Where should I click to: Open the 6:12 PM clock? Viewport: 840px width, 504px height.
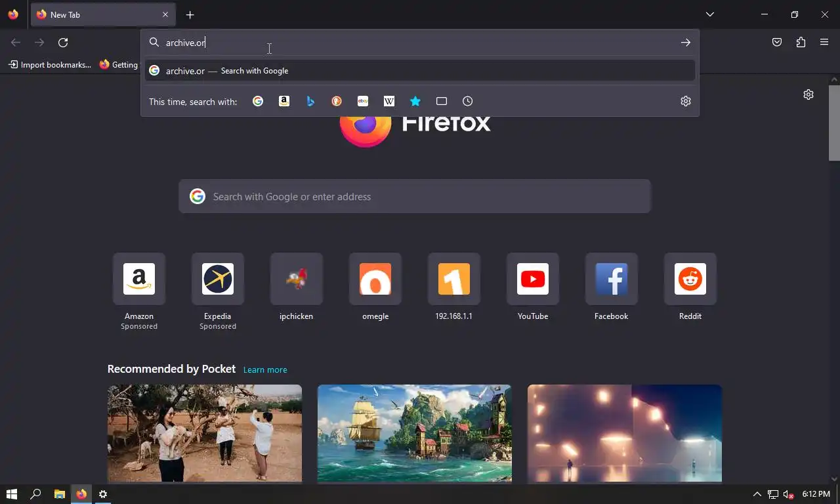[x=816, y=494]
